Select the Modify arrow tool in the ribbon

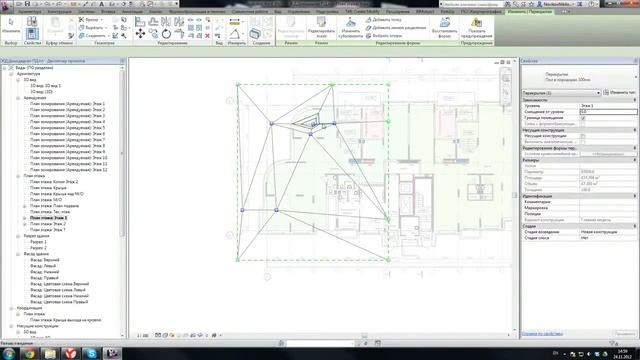(x=11, y=25)
